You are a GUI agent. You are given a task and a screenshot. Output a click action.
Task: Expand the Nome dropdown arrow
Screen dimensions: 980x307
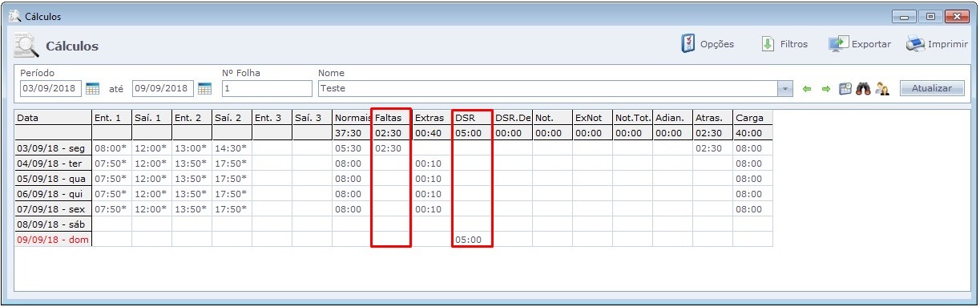pyautogui.click(x=785, y=88)
